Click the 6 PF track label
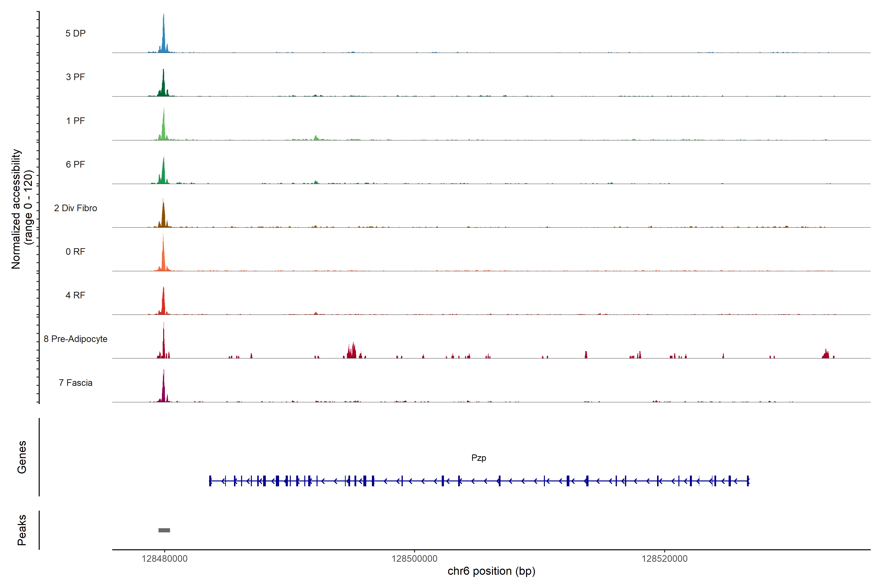This screenshot has height=588, width=882. tap(75, 164)
